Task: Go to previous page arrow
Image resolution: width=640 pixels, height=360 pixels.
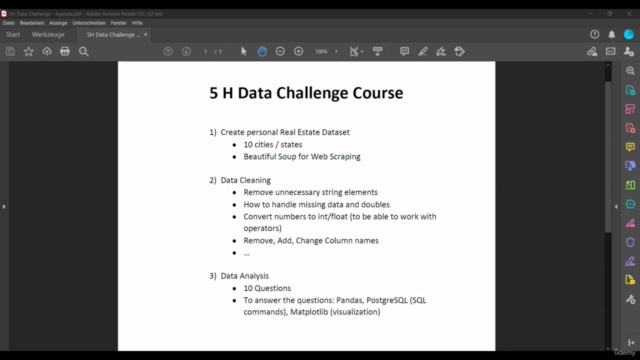Action: (x=168, y=51)
